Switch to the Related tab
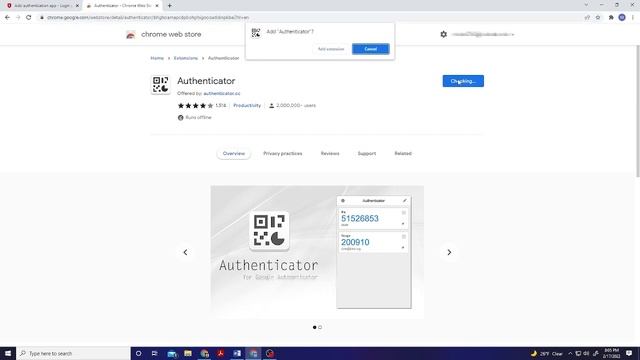This screenshot has width=640, height=360. coord(403,153)
